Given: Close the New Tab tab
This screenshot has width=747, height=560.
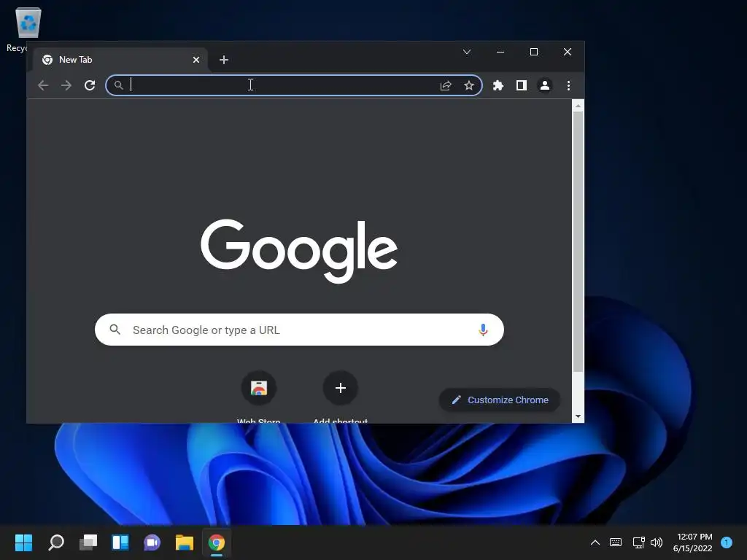Looking at the screenshot, I should tap(196, 60).
